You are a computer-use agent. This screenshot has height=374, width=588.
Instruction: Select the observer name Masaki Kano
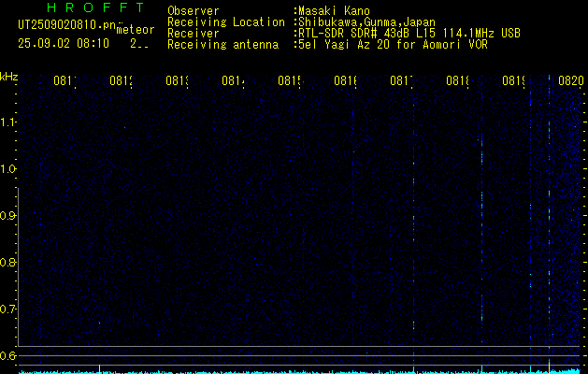click(334, 11)
